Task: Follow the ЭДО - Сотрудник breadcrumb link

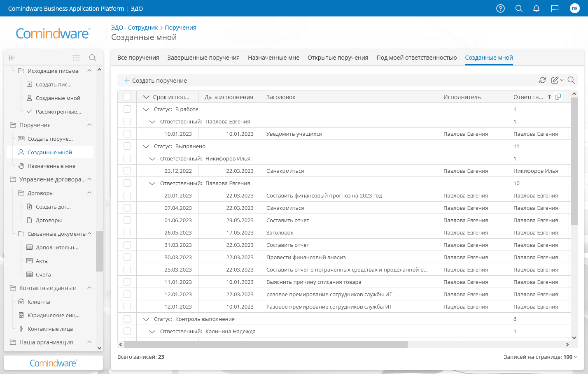Action: [134, 28]
